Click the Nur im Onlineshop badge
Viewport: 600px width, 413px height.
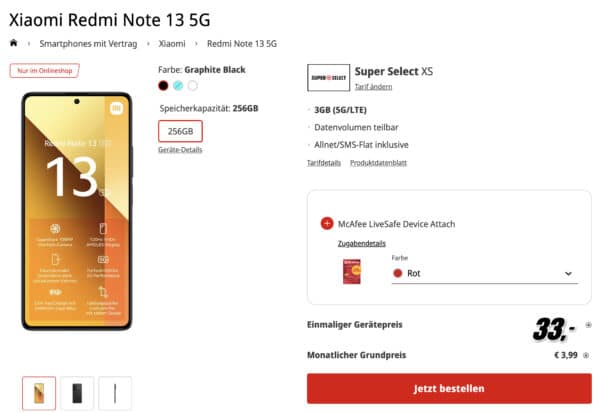[44, 70]
